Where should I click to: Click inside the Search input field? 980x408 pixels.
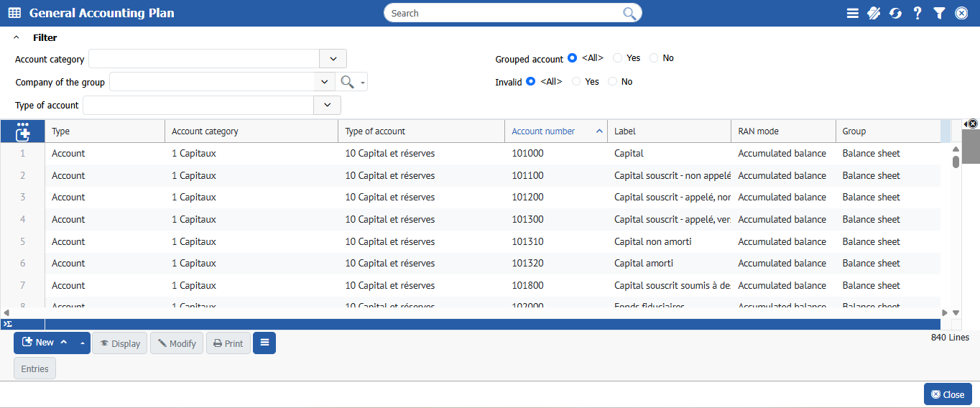click(x=503, y=13)
